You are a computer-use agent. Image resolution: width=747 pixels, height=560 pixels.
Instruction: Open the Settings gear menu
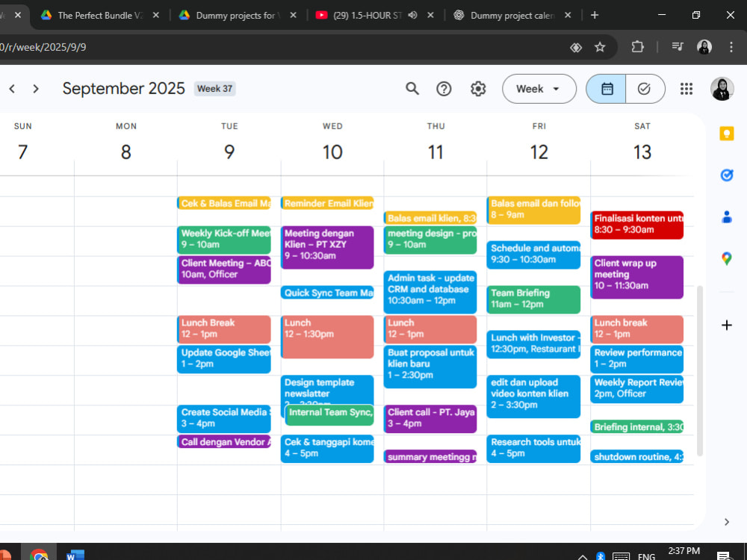point(478,89)
